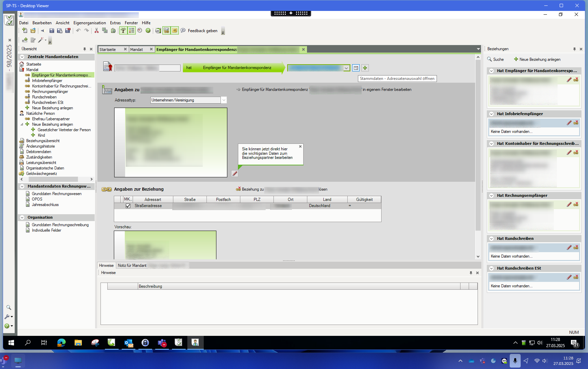This screenshot has height=369, width=588.
Task: Click the scissors cut icon in toolbar
Action: tap(97, 31)
